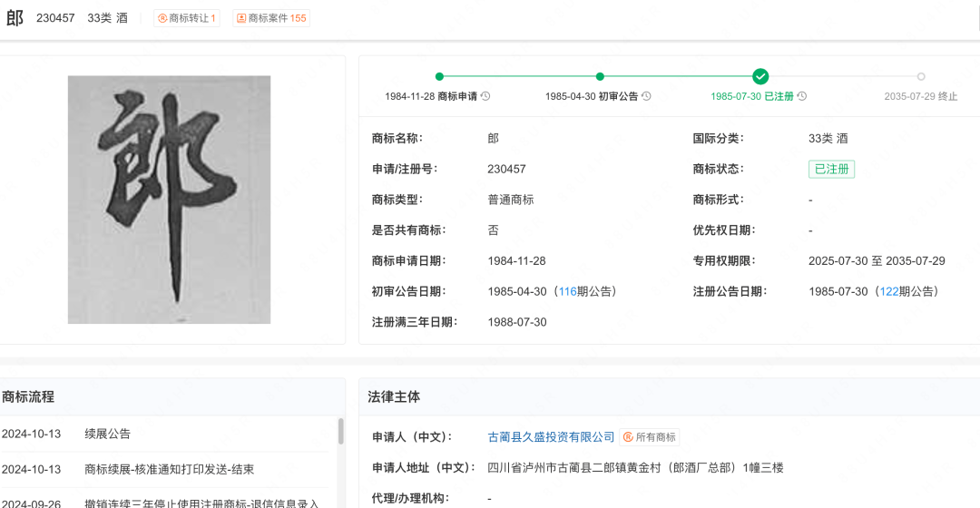Open 商标转让 tag in header
The width and height of the screenshot is (980, 508).
tap(187, 18)
